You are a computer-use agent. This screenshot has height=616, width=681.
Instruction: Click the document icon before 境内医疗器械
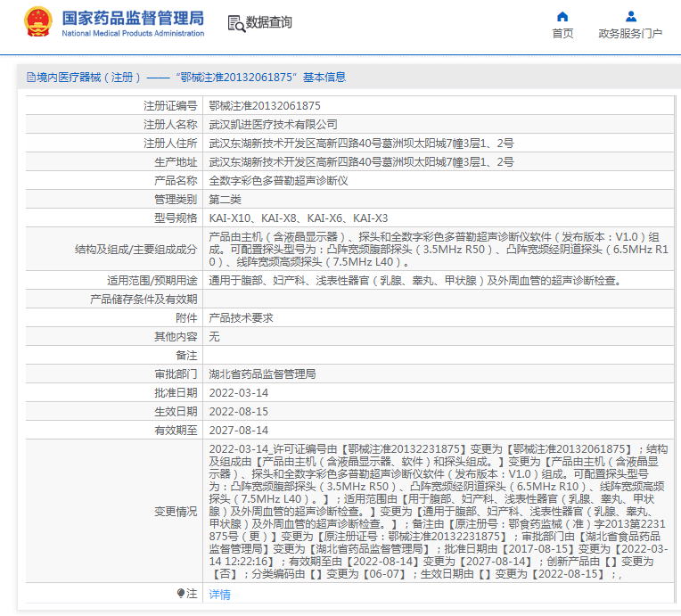coord(31,78)
